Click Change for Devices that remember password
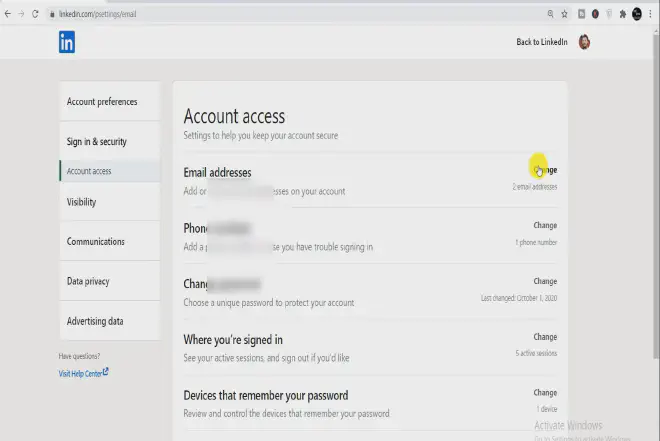 (x=545, y=392)
